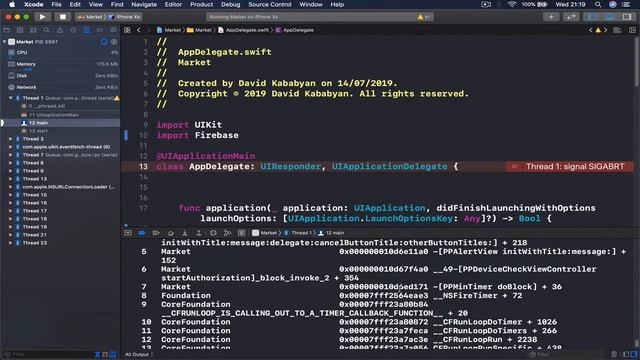Add editor on right icon
This screenshot has height=360, width=640.
tap(632, 30)
